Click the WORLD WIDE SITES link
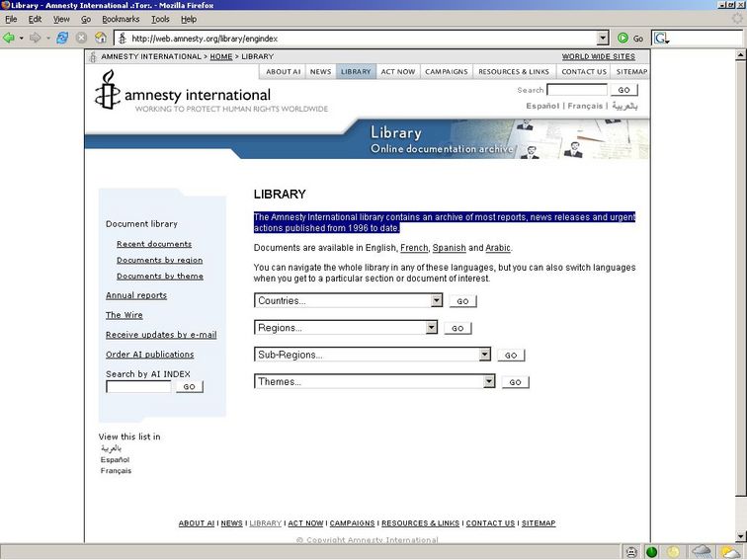 click(599, 56)
